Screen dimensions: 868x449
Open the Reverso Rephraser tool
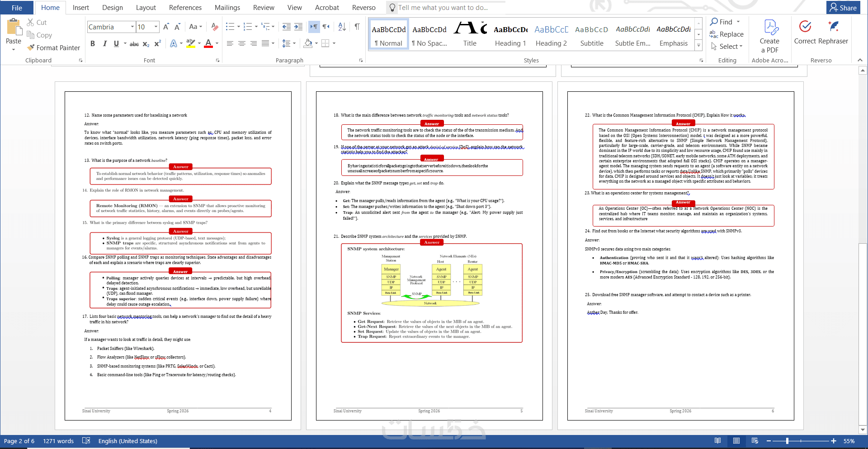(x=833, y=32)
